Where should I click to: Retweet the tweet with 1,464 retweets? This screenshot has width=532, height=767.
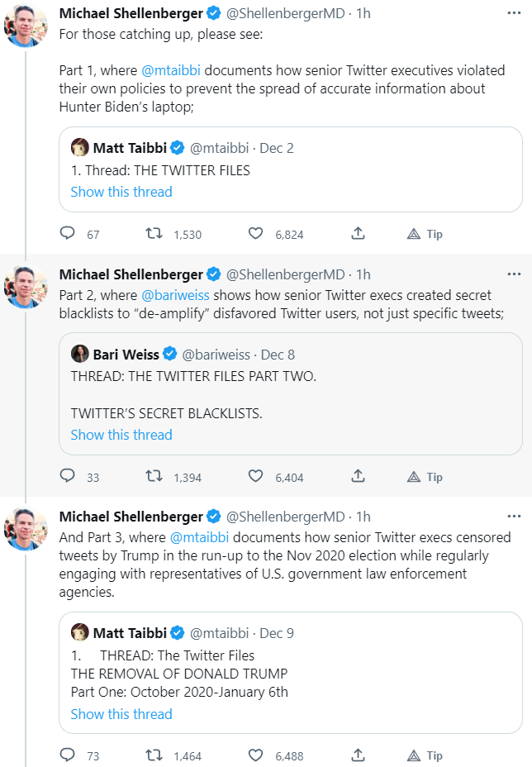click(154, 755)
